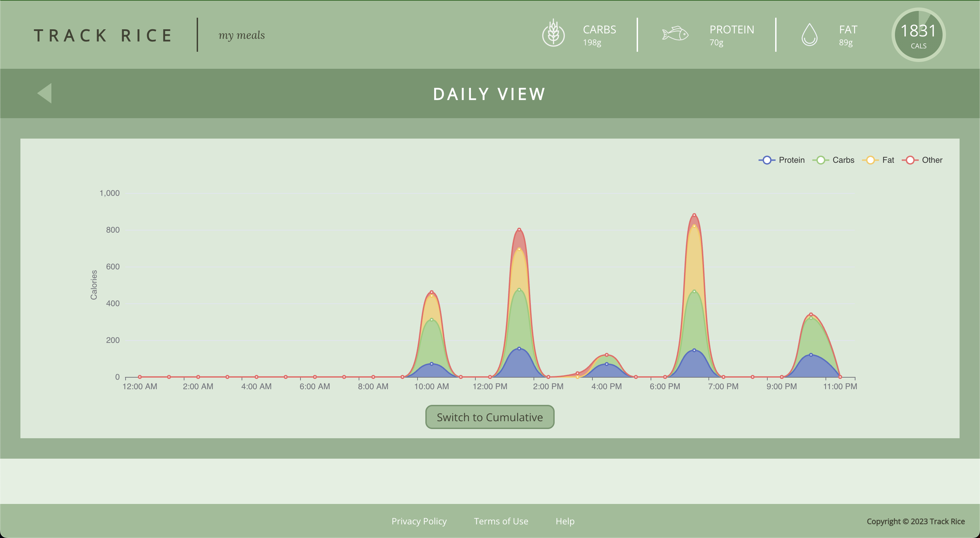Image resolution: width=980 pixels, height=538 pixels.
Task: Click the wheat Carbs icon
Action: [553, 33]
